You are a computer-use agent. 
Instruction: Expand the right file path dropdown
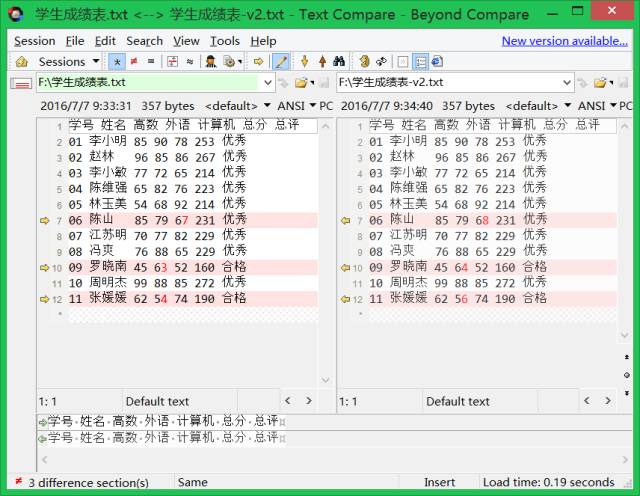567,82
